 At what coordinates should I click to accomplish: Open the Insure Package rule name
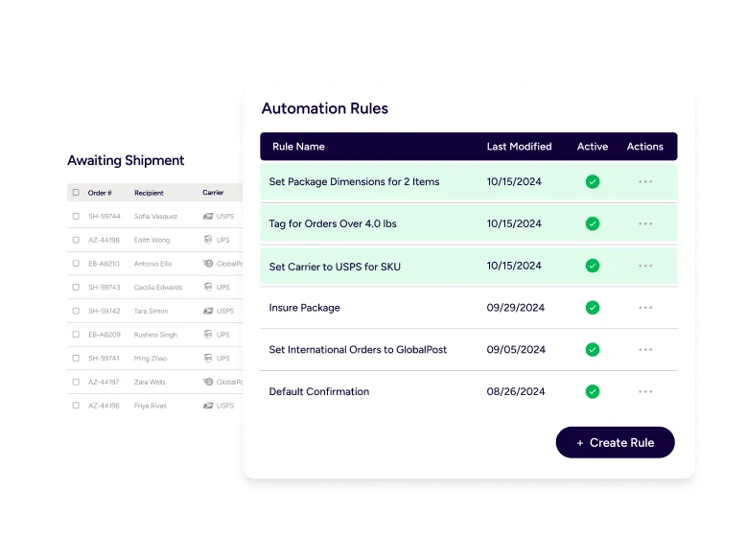(x=304, y=308)
